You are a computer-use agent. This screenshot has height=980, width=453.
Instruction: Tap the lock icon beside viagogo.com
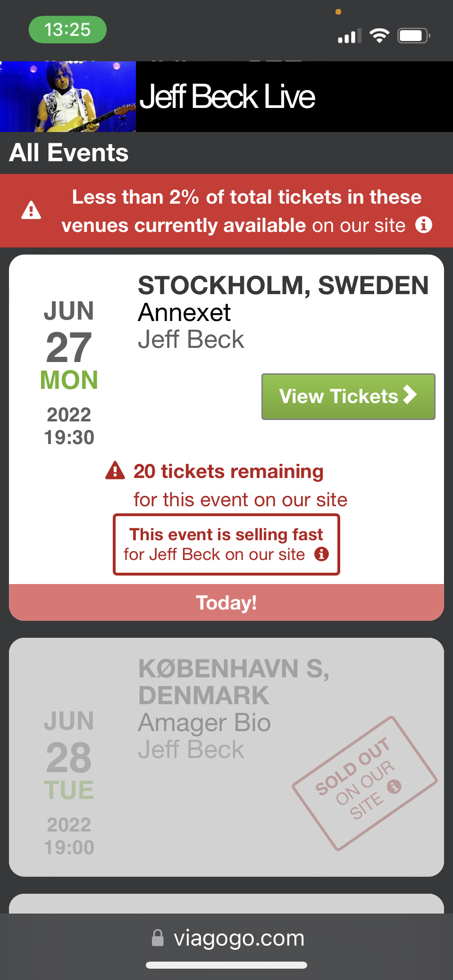[x=158, y=938]
